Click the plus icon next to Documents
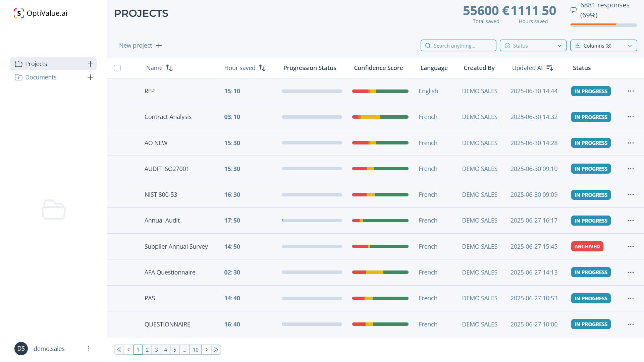The height and width of the screenshot is (362, 644). tap(90, 77)
